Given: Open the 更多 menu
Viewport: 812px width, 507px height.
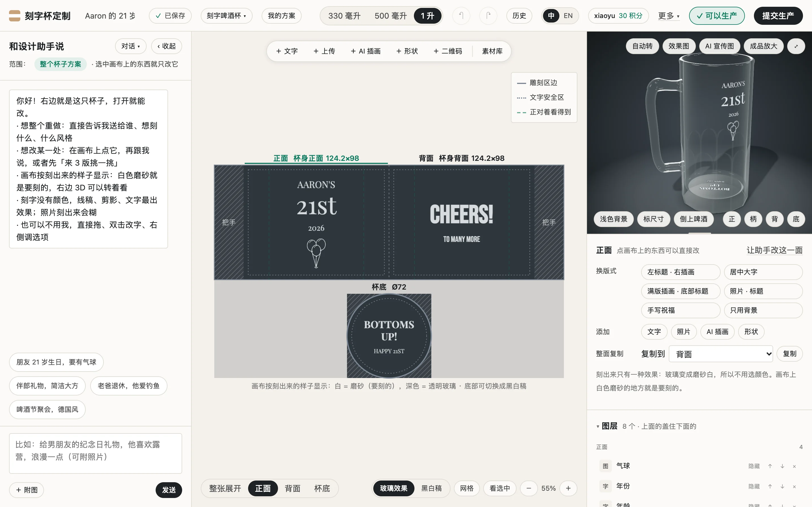Looking at the screenshot, I should click(x=669, y=16).
